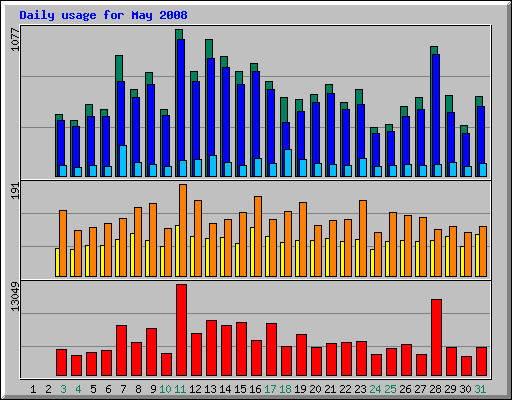The width and height of the screenshot is (512, 400).
Task: Click the 13049 y-axis value
Action: pos(15,297)
